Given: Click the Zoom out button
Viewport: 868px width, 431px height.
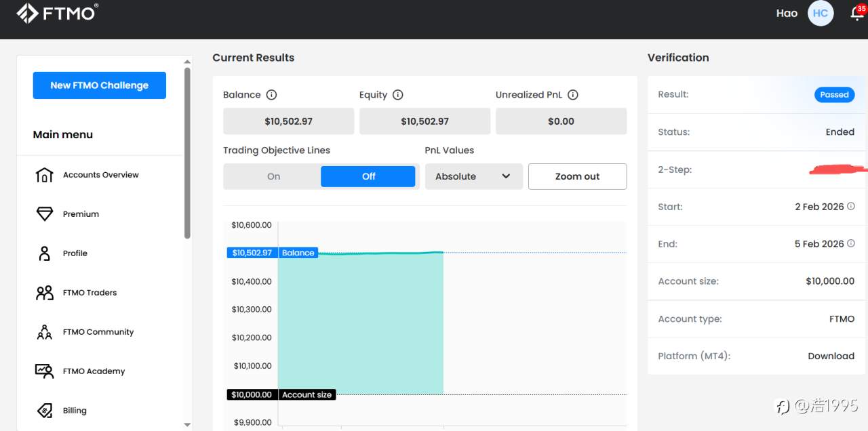Looking at the screenshot, I should 577,176.
